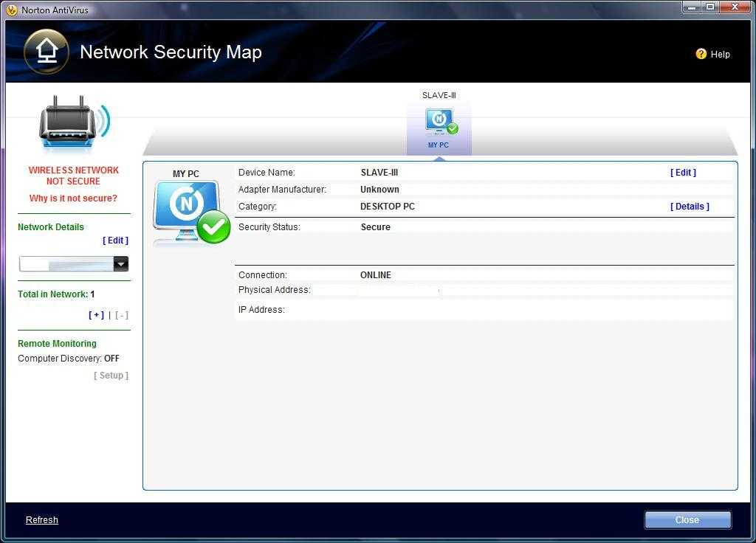Select the SLAVE-III computer icon in the map
The height and width of the screenshot is (543, 756).
click(441, 122)
